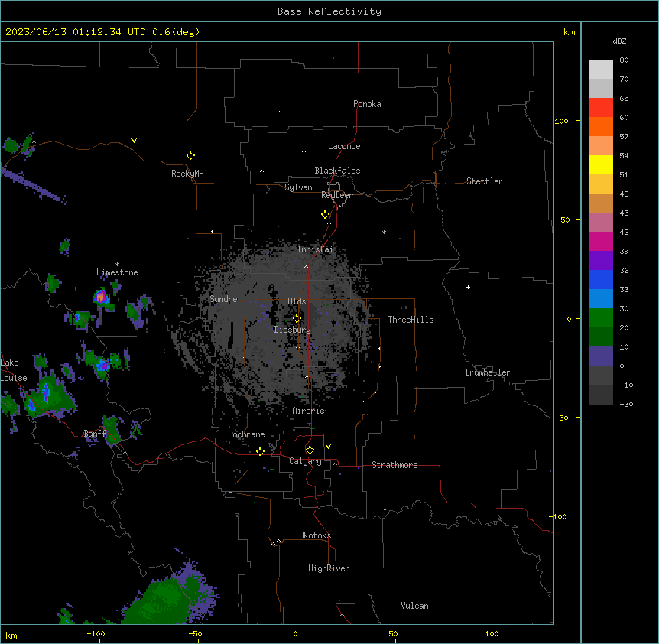
Task: Click the yellow v marker east of Calgary's diamond
Action: (328, 447)
